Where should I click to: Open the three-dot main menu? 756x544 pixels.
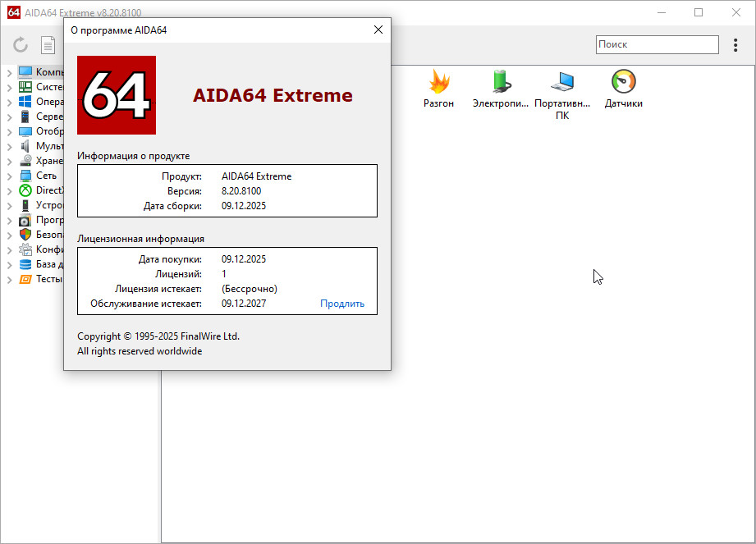click(x=735, y=45)
